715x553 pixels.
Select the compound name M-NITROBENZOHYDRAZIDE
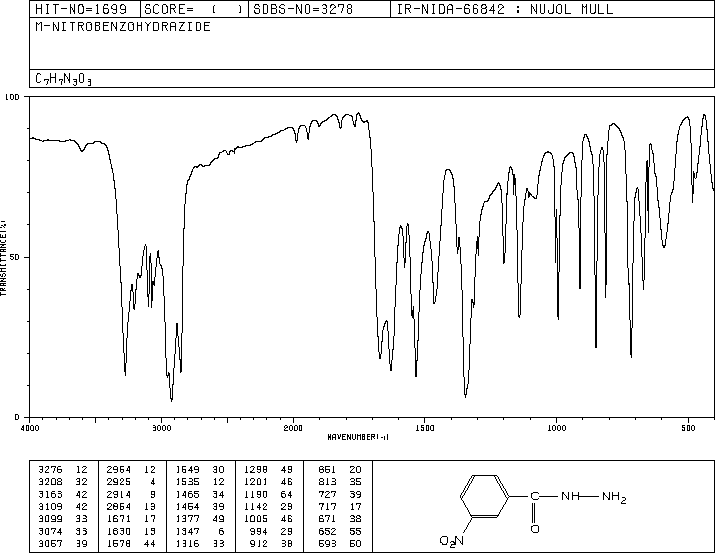[123, 27]
